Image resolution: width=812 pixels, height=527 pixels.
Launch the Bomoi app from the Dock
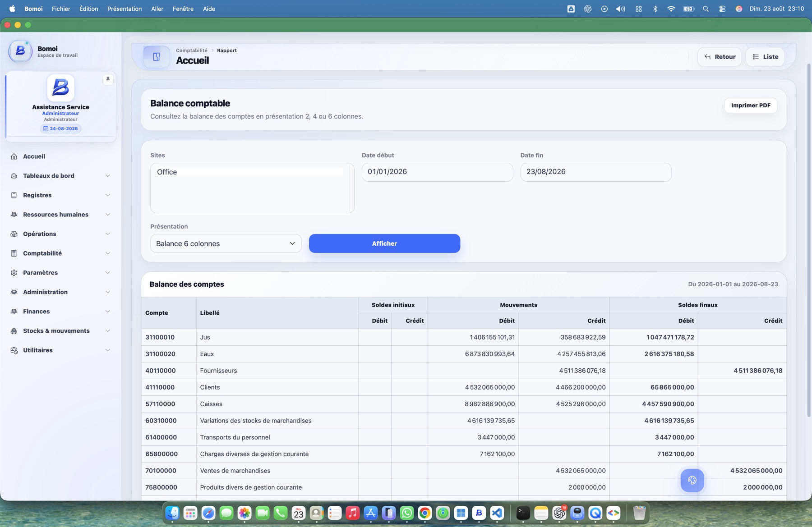coord(479,513)
